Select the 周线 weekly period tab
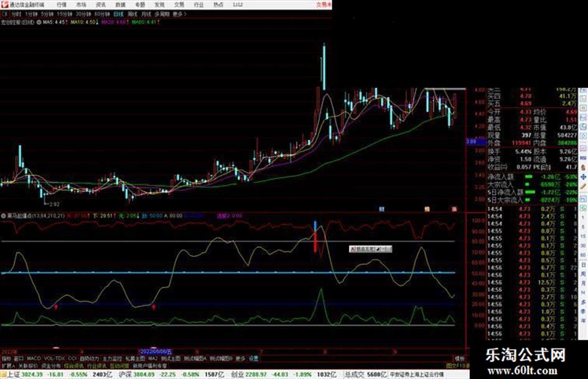This screenshot has height=379, width=588. pyautogui.click(x=133, y=14)
